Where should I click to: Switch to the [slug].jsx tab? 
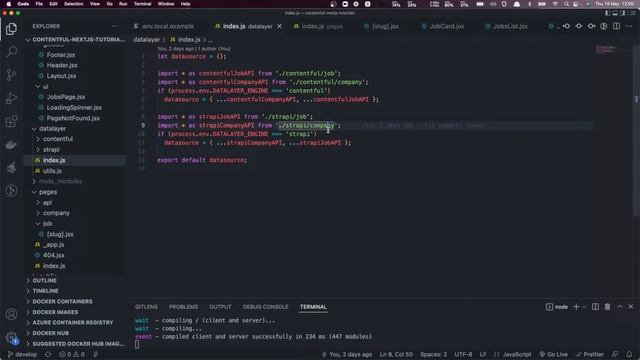coord(381,26)
